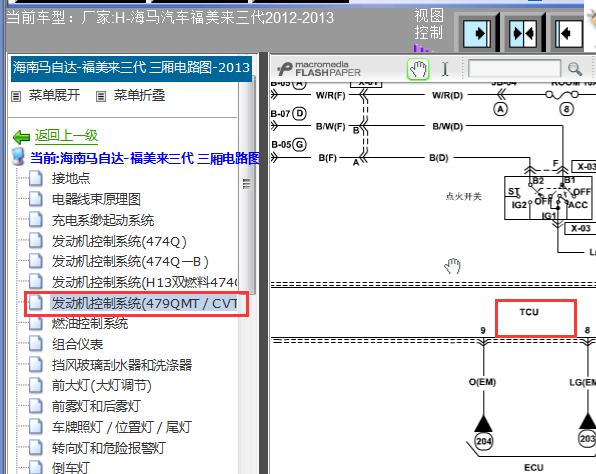Open the 燃油控制系统 tree item

[x=90, y=323]
